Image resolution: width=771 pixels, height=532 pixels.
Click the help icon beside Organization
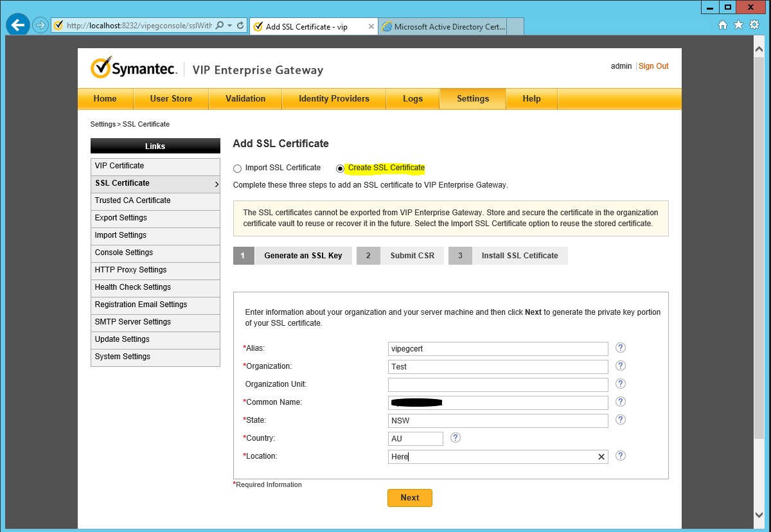pos(621,366)
